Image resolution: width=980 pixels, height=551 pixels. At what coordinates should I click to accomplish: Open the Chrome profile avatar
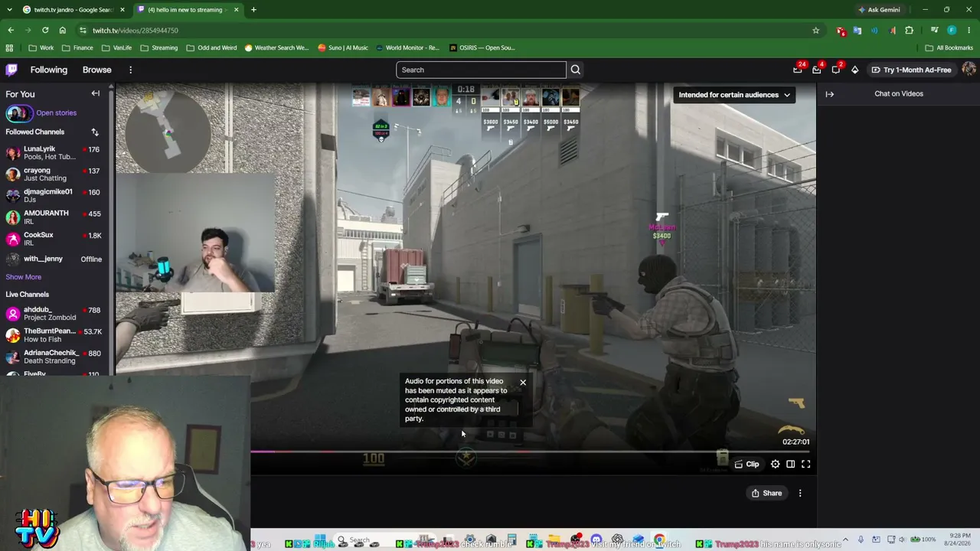[x=952, y=30]
